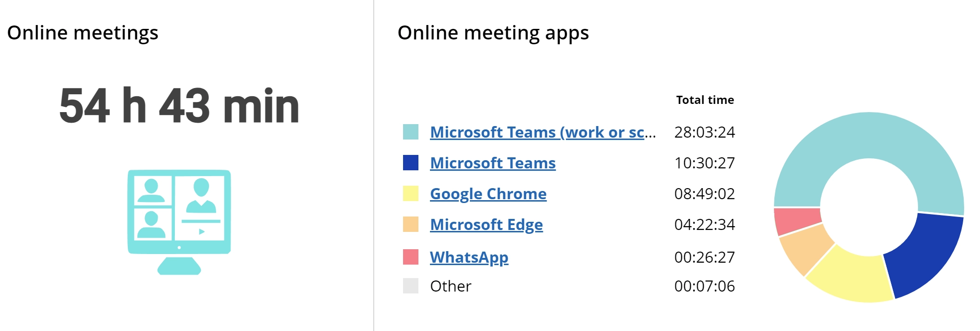
Task: Click the Total time column header
Action: click(x=705, y=100)
